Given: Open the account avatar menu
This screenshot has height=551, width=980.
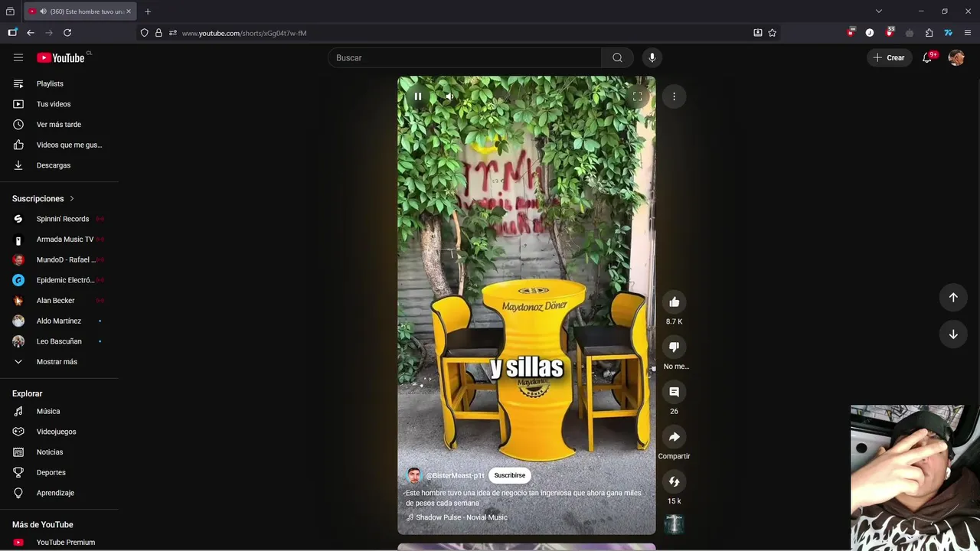Looking at the screenshot, I should pos(956,57).
